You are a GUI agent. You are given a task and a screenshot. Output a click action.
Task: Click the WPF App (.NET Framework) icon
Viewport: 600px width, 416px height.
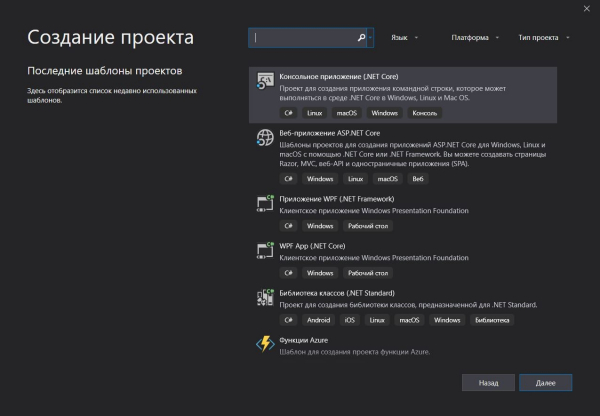click(x=265, y=203)
